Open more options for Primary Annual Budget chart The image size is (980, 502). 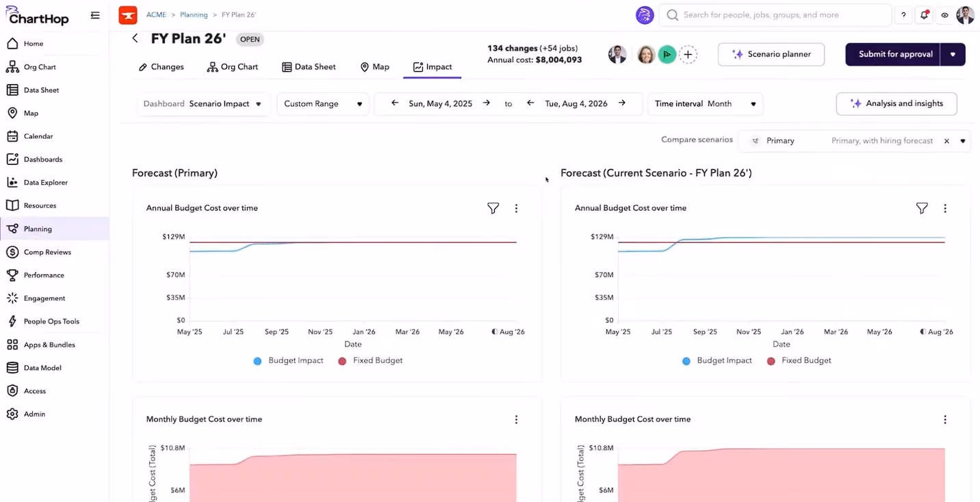[516, 208]
